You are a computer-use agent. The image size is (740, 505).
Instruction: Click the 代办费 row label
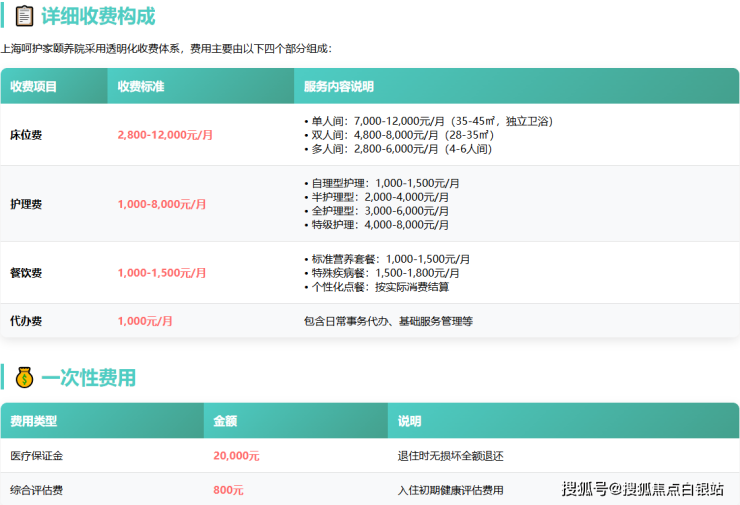coord(26,321)
